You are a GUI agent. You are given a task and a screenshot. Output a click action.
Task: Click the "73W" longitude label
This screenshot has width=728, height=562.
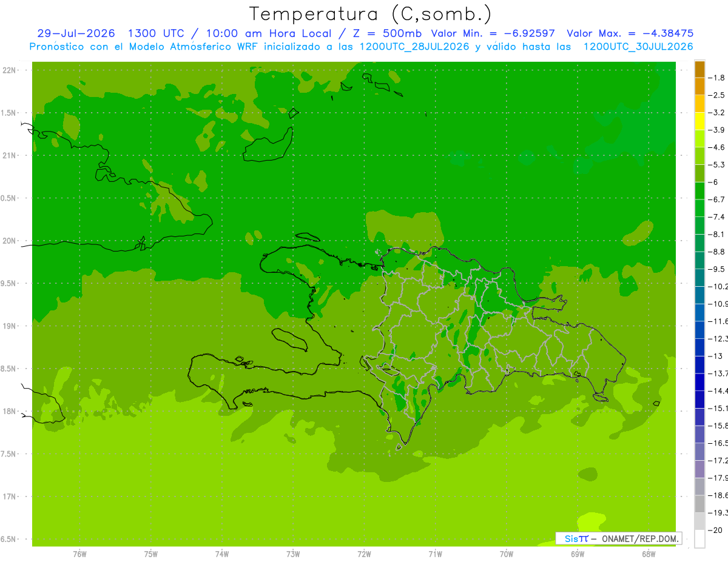pyautogui.click(x=293, y=554)
